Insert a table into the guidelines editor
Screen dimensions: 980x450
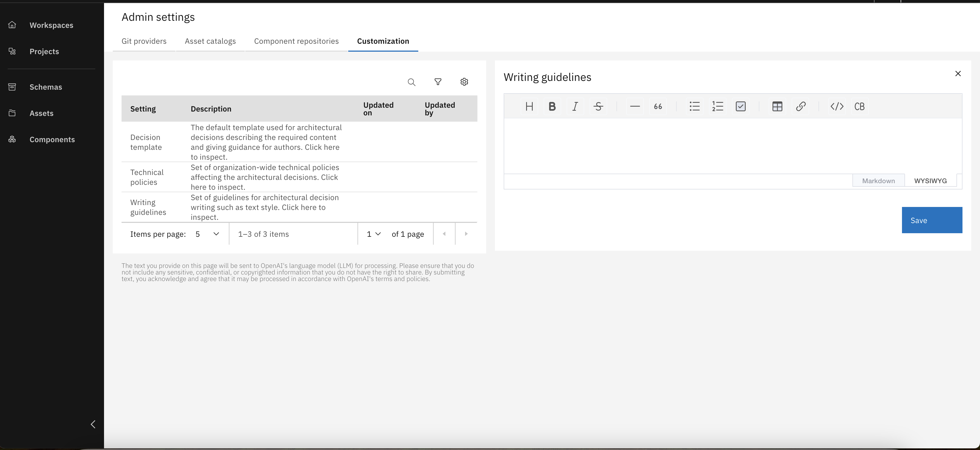point(777,106)
